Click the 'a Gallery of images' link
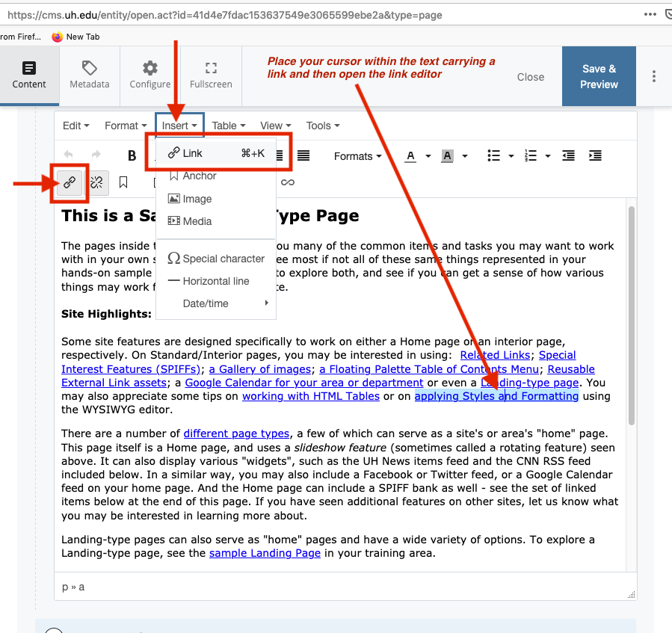 259,369
